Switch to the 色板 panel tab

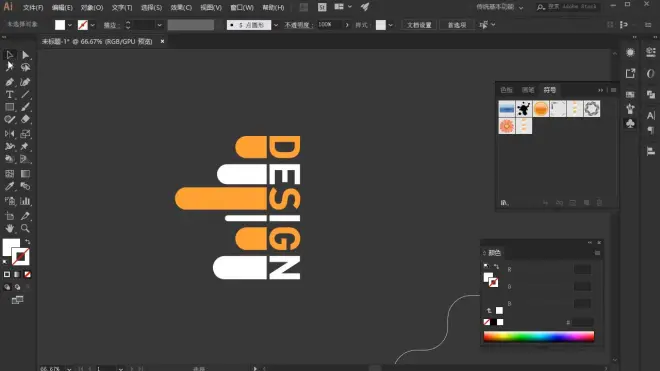pos(506,90)
